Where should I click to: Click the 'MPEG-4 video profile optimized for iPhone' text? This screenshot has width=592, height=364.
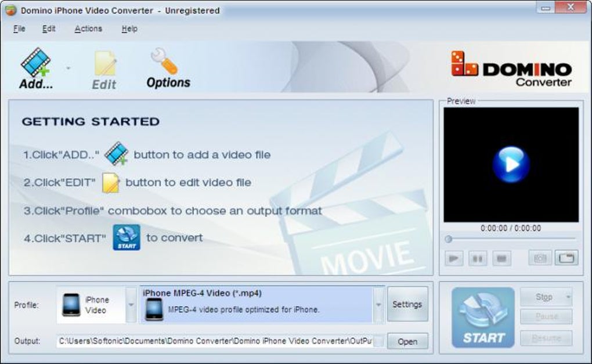point(244,309)
